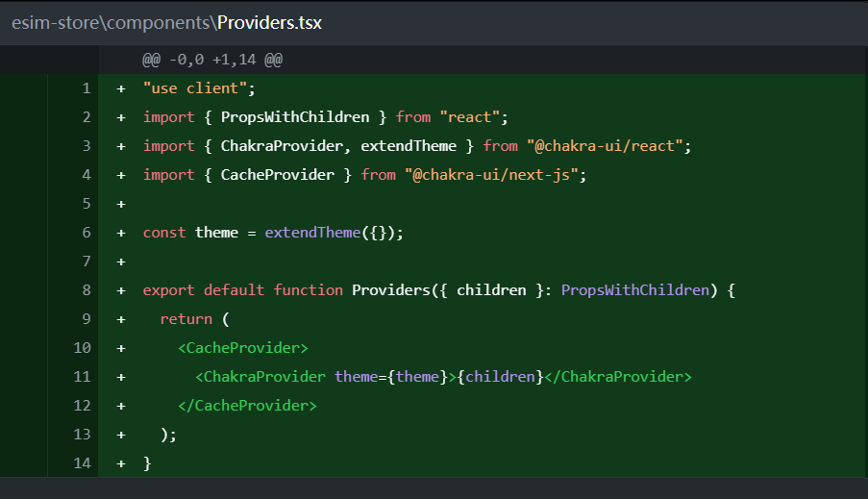Click the const keyword on line 6
This screenshot has height=499, width=868.
point(164,233)
